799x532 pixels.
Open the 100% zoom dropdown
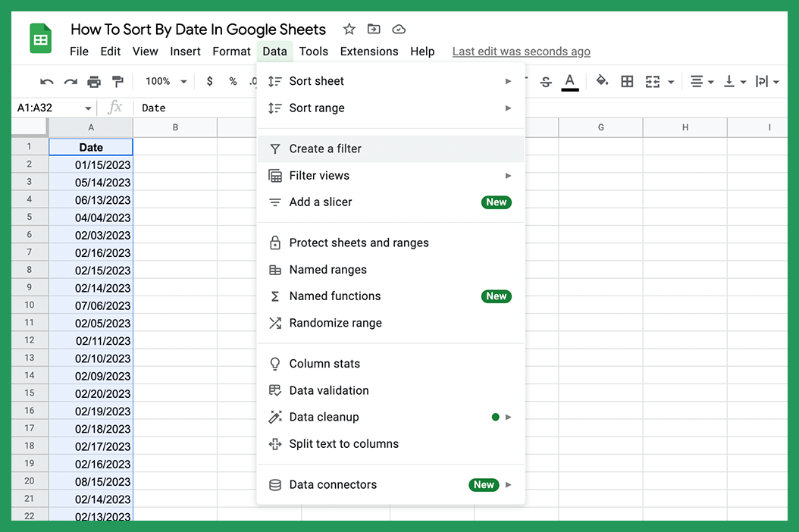tap(166, 82)
